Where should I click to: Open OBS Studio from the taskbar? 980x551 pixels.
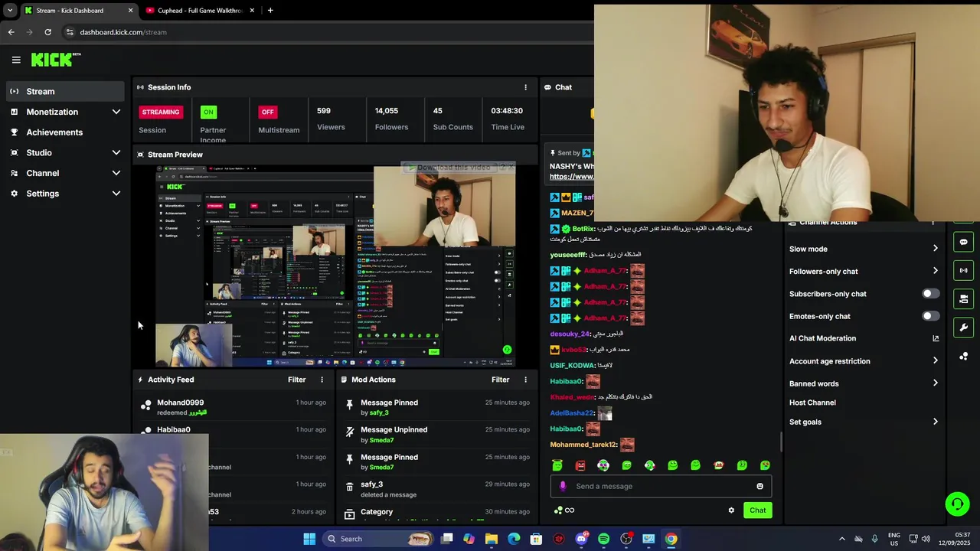626,539
